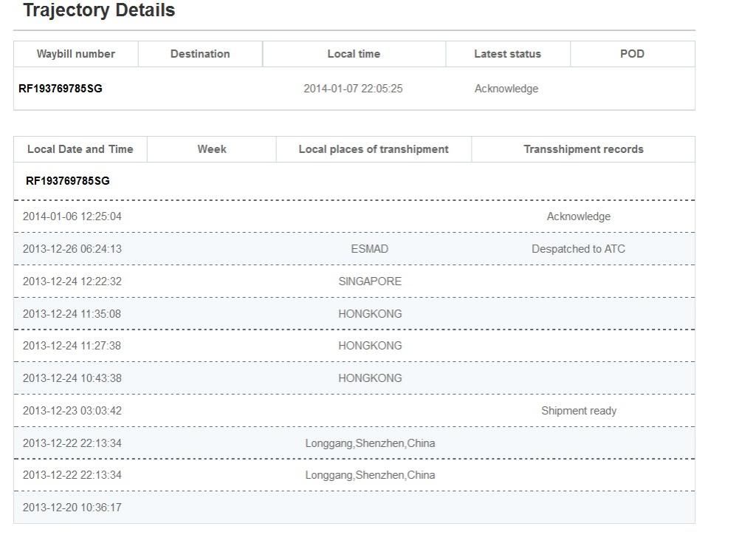This screenshot has height=546, width=756.
Task: Click the 2013-12-26 06:24:13 timestamp
Action: point(72,249)
